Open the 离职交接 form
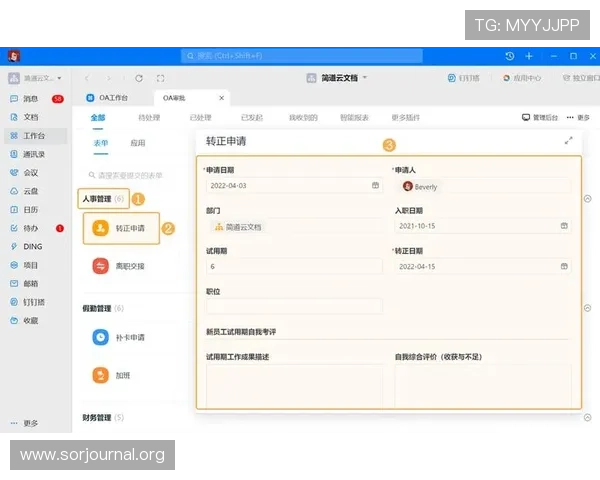600x480 pixels. click(x=121, y=266)
